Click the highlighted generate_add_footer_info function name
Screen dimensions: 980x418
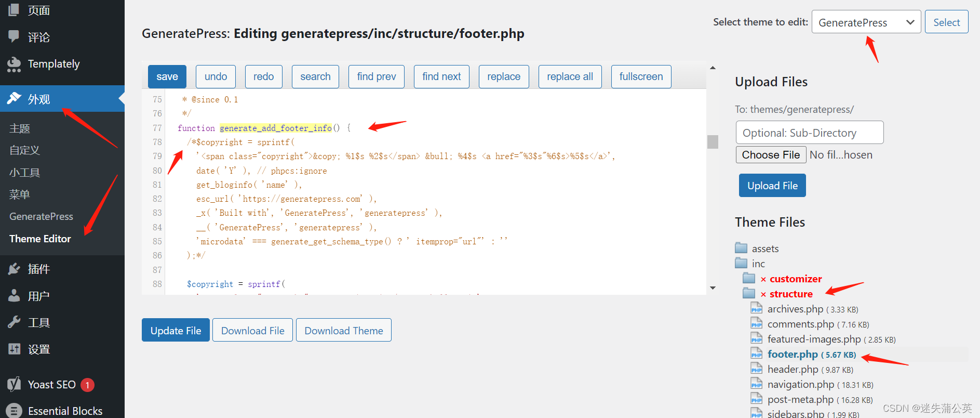(x=276, y=128)
